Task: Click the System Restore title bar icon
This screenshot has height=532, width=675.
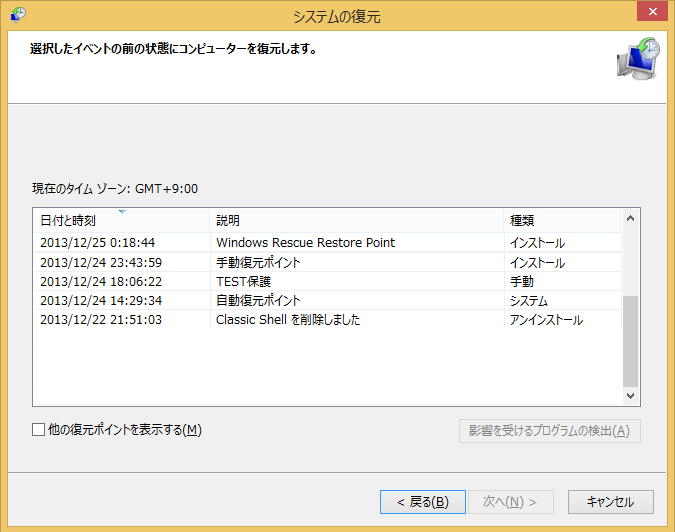Action: pyautogui.click(x=18, y=15)
